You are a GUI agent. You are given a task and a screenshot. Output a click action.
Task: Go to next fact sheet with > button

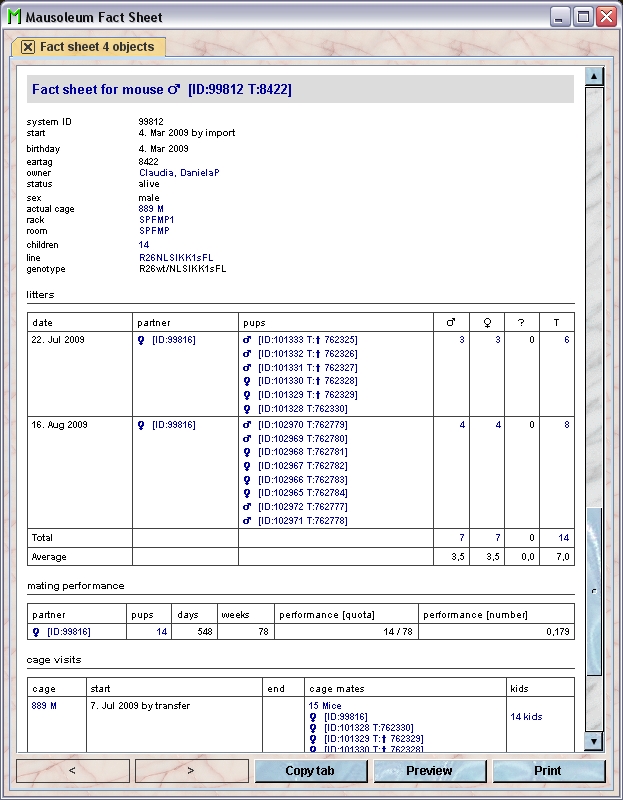click(191, 771)
